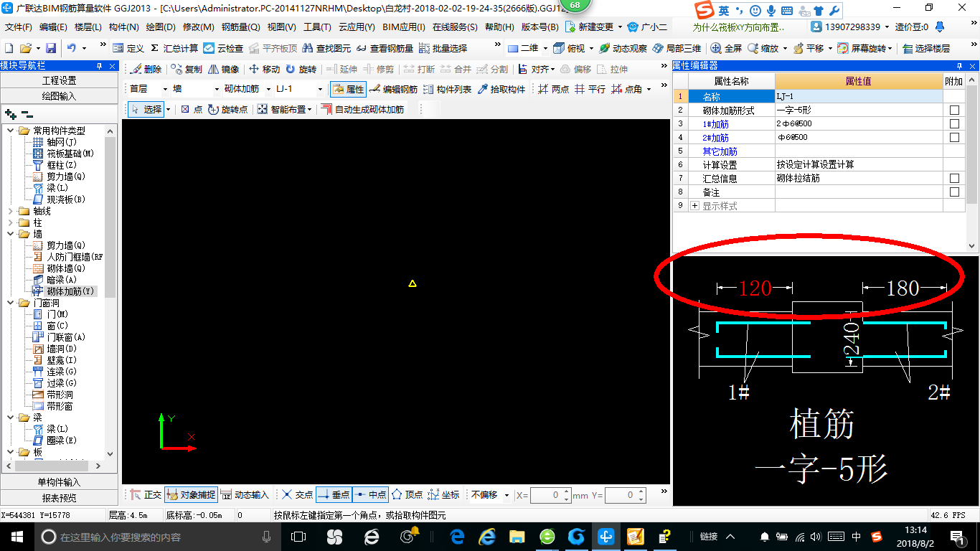
Task: Click 平行 parallel axis tool
Action: coord(590,89)
